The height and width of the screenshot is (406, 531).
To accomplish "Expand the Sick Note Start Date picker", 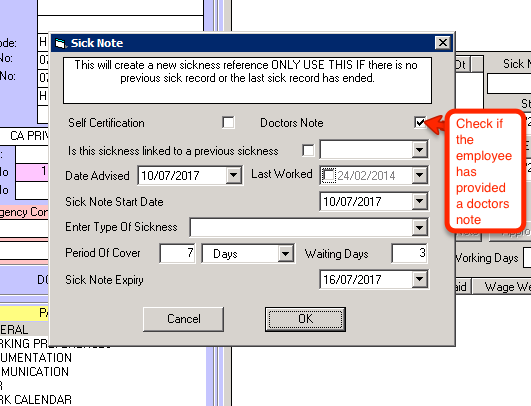I will point(419,201).
